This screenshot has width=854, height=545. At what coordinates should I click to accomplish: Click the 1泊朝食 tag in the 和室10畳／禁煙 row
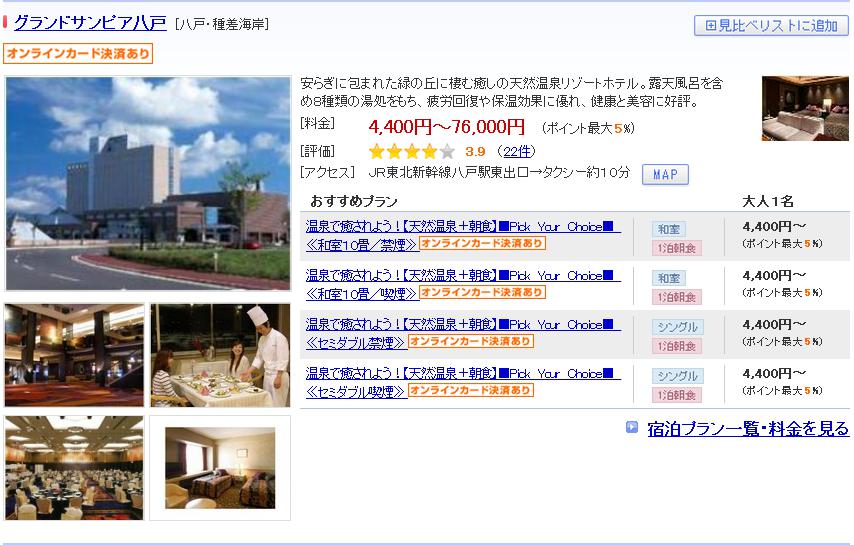[x=677, y=248]
